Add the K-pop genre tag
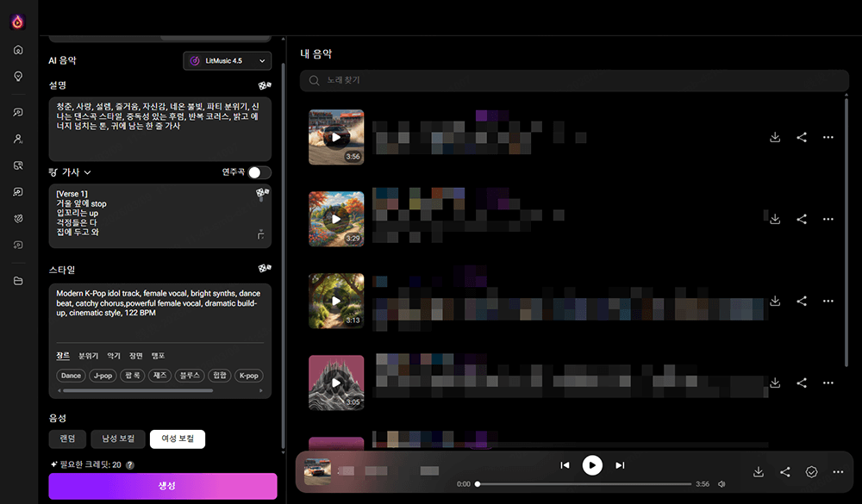The image size is (862, 504). pyautogui.click(x=248, y=376)
